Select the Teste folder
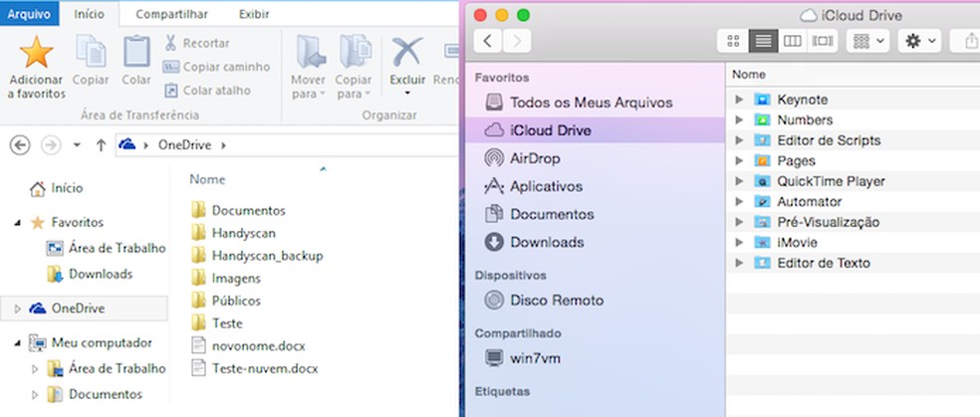This screenshot has width=980, height=417. tap(216, 323)
